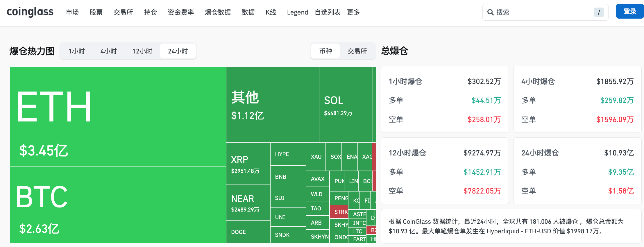This screenshot has width=644, height=247.
Task: Select the 12小时 time range
Action: click(142, 51)
